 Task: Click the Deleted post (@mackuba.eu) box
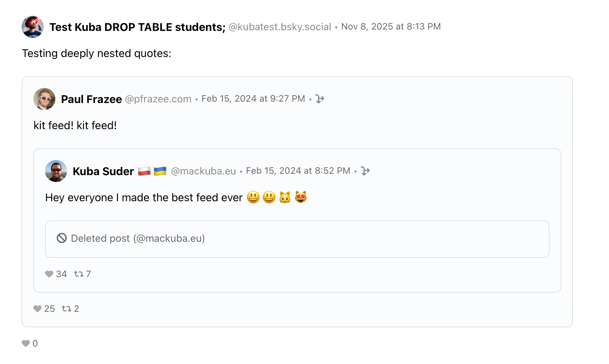297,239
